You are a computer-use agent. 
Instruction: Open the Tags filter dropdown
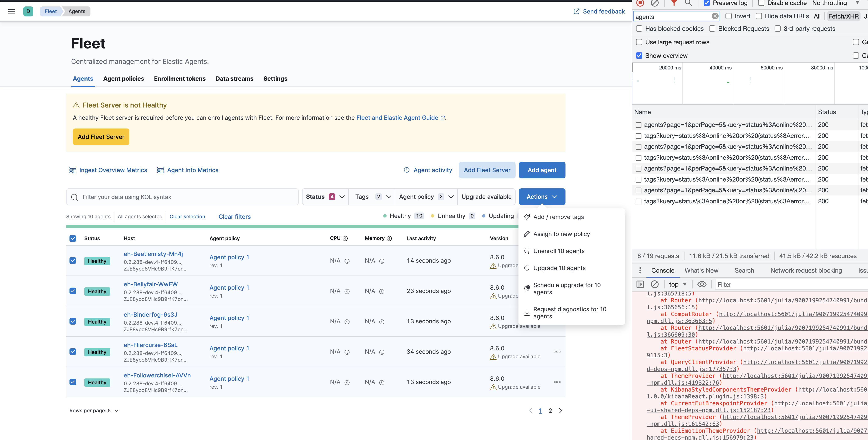[372, 197]
